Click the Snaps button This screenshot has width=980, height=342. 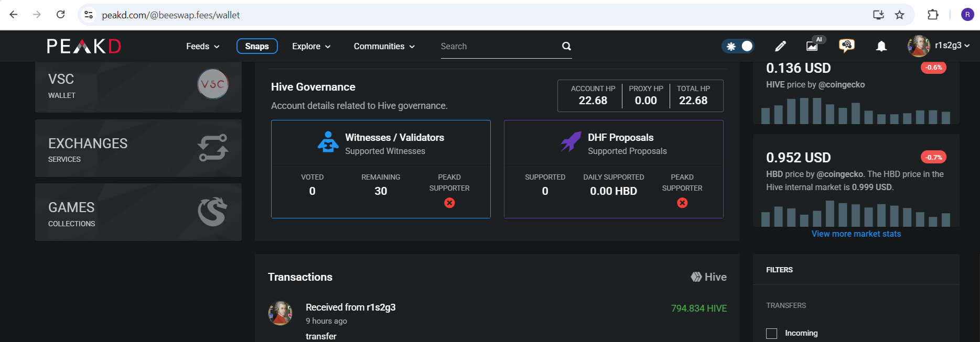pyautogui.click(x=257, y=46)
